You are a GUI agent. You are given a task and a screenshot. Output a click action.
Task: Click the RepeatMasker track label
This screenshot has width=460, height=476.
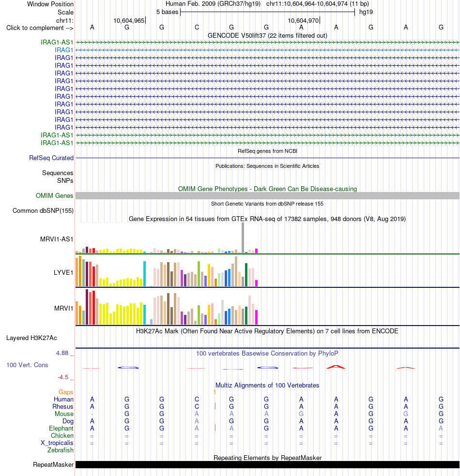(53, 465)
